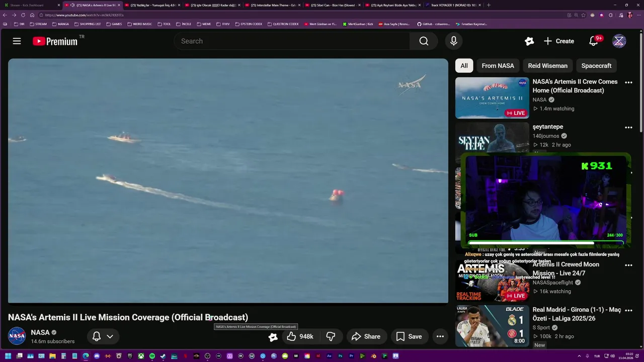The height and width of the screenshot is (362, 644).
Task: Select the All filter chip
Action: pos(464,66)
